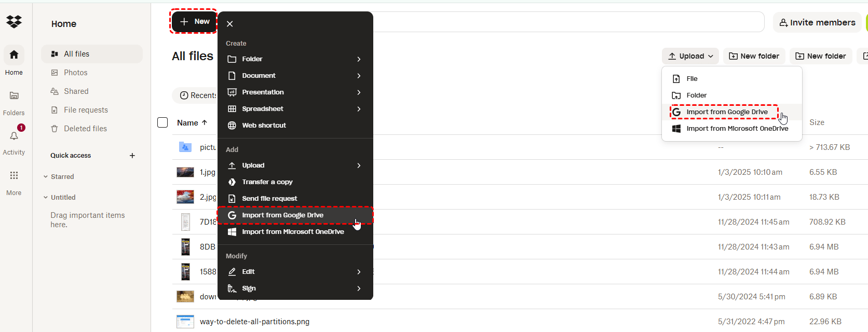This screenshot has height=332, width=868.
Task: Click the first New folder button
Action: [754, 56]
